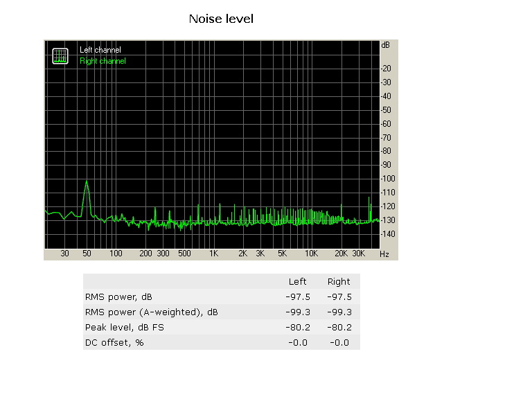The image size is (532, 399).
Task: Click the 5K frequency axis label
Action: pyautogui.click(x=283, y=254)
